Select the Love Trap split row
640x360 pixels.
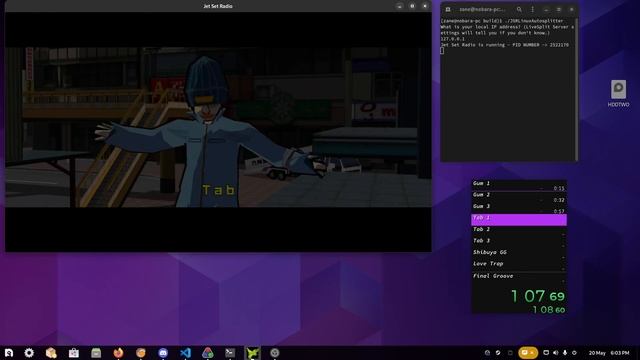click(x=519, y=265)
